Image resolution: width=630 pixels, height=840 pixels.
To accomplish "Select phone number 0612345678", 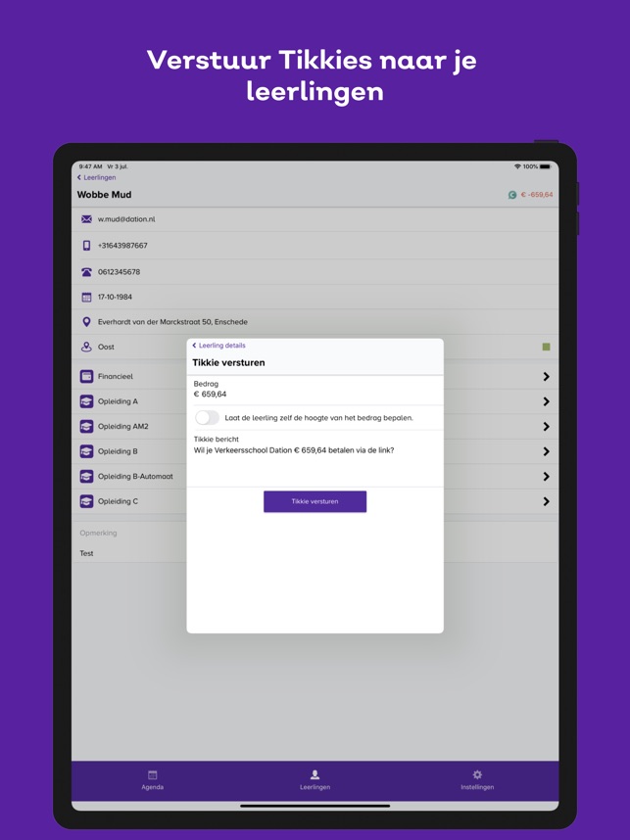I will click(119, 271).
